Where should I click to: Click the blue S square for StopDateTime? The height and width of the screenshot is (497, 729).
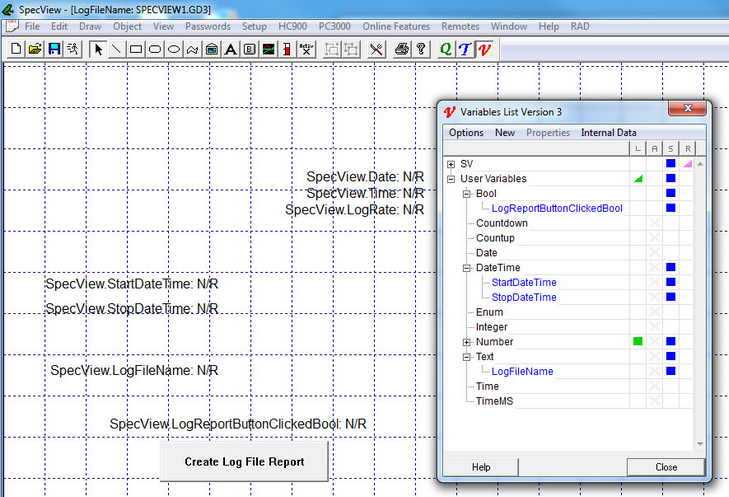670,297
